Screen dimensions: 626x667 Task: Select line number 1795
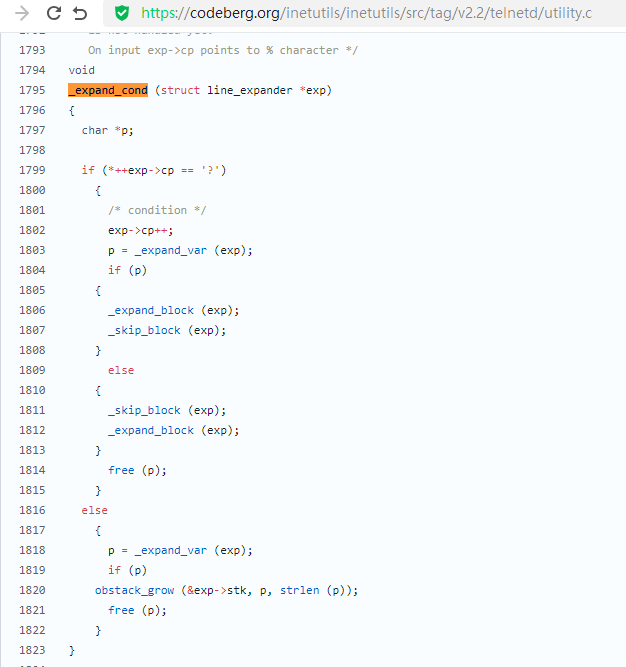[32, 90]
